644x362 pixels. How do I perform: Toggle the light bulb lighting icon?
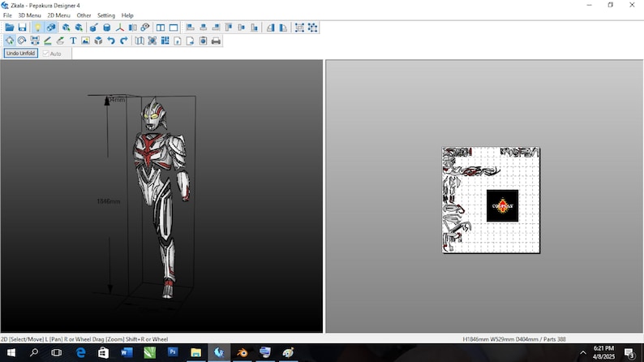[x=37, y=28]
